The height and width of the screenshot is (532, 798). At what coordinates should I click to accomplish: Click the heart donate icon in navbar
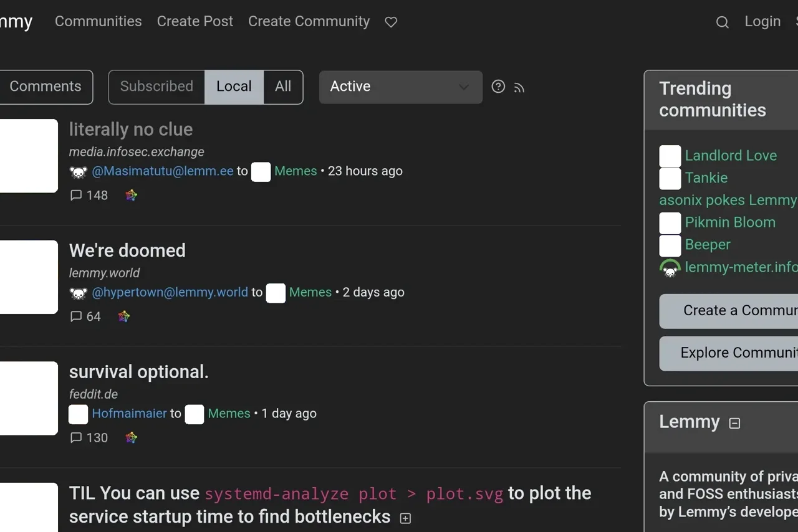click(x=391, y=22)
